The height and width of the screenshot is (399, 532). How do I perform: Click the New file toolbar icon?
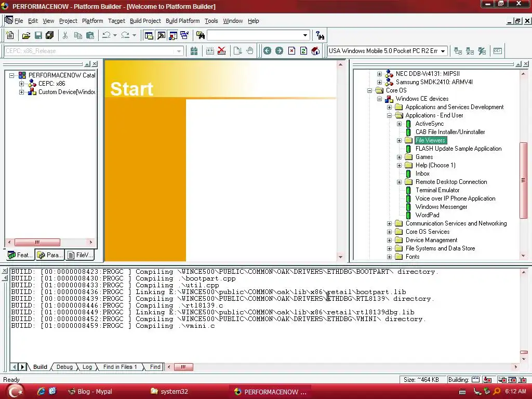click(x=10, y=35)
